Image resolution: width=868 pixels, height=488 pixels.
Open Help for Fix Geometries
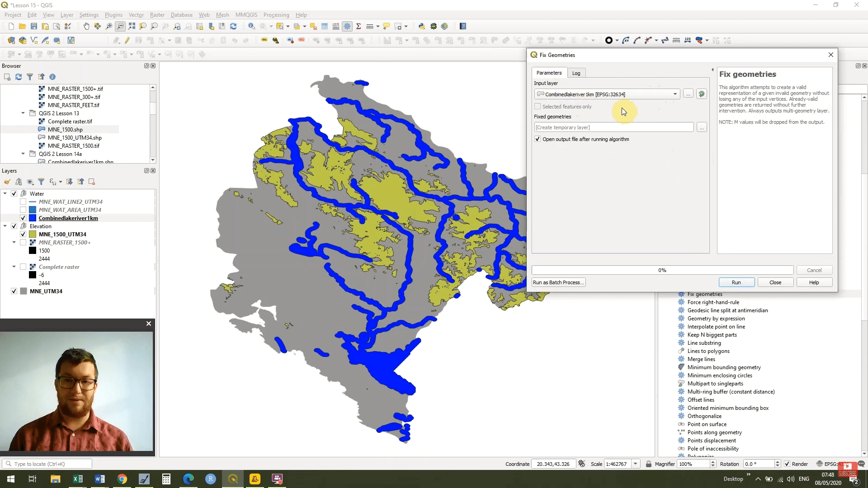(x=814, y=282)
